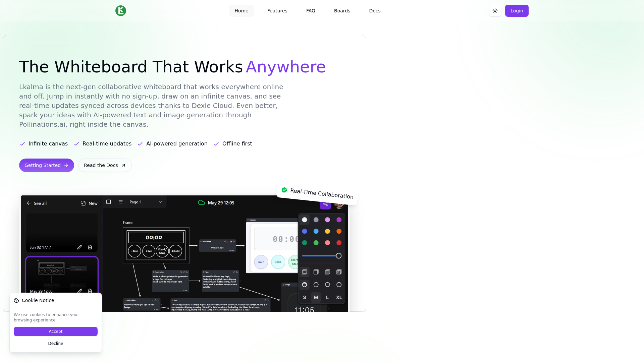Viewport: 644px width, 362px height.
Task: Open the Home nav tab
Action: (x=241, y=11)
